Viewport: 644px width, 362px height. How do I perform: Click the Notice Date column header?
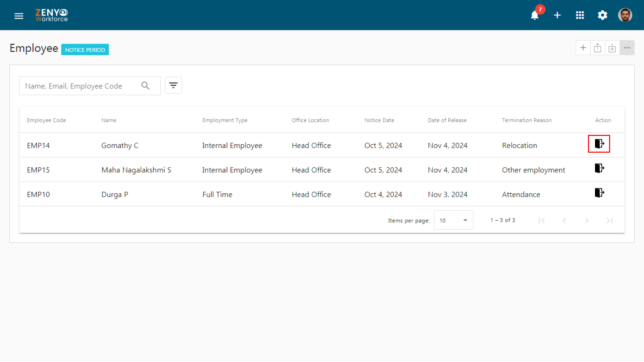[x=379, y=120]
